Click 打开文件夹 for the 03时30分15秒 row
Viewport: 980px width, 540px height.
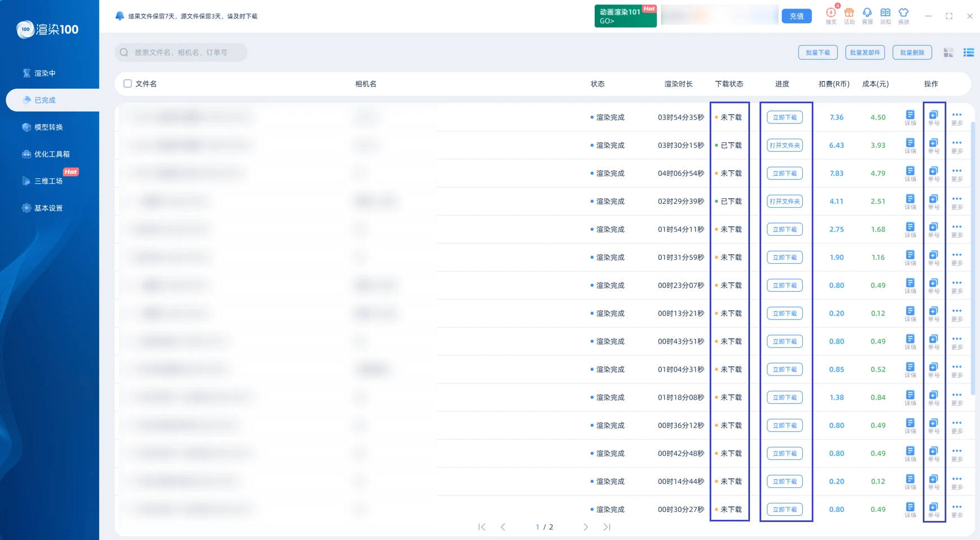(x=785, y=145)
